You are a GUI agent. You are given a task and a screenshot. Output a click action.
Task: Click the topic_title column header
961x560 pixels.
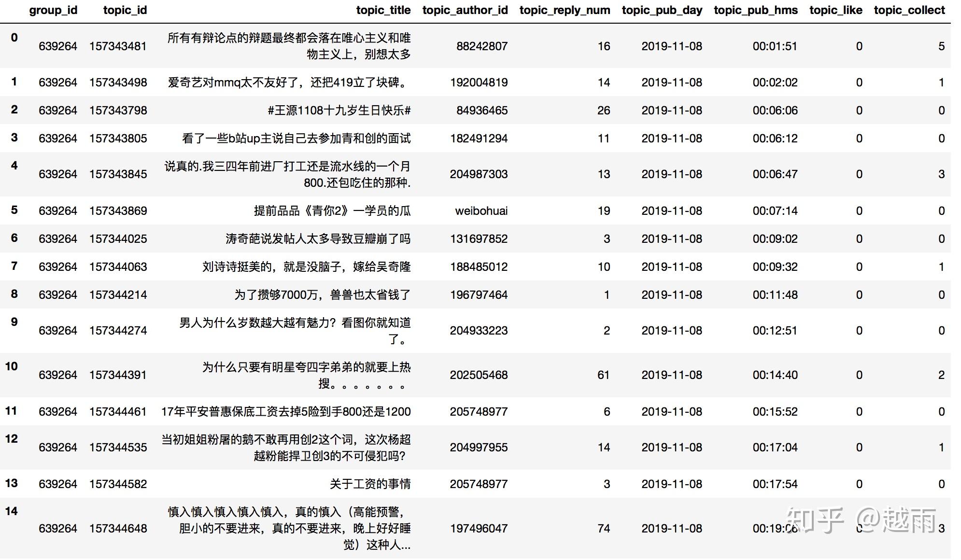(383, 10)
